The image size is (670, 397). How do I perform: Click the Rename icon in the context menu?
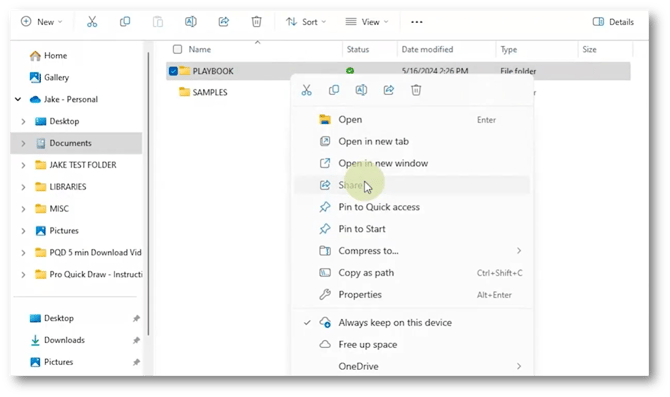coord(361,90)
